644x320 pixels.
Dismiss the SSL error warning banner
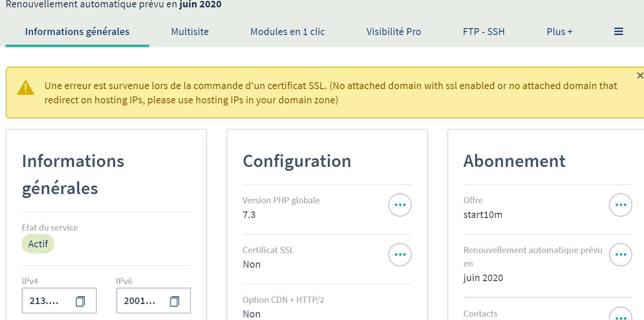[640, 76]
